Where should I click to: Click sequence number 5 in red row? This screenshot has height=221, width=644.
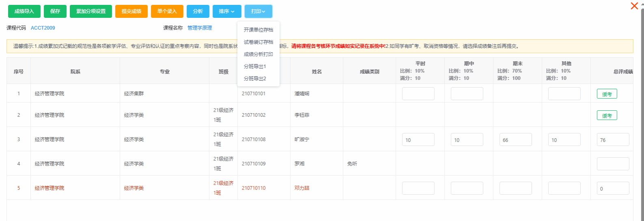19,188
